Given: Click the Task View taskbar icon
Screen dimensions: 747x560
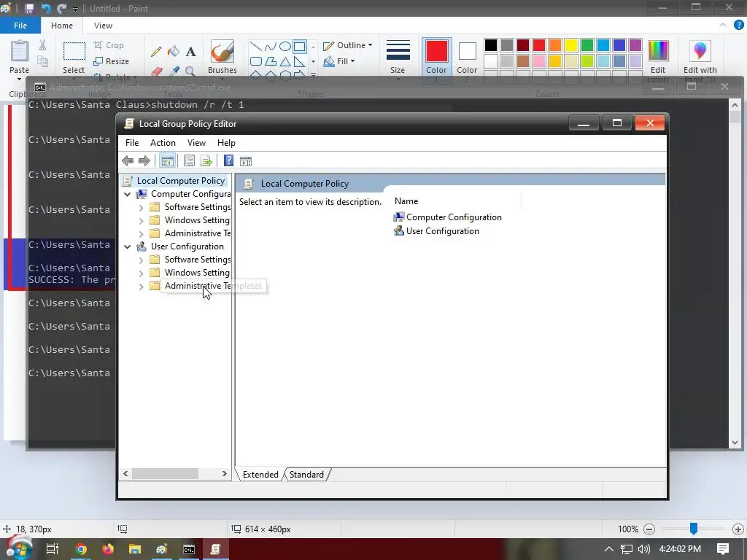Looking at the screenshot, I should [53, 549].
